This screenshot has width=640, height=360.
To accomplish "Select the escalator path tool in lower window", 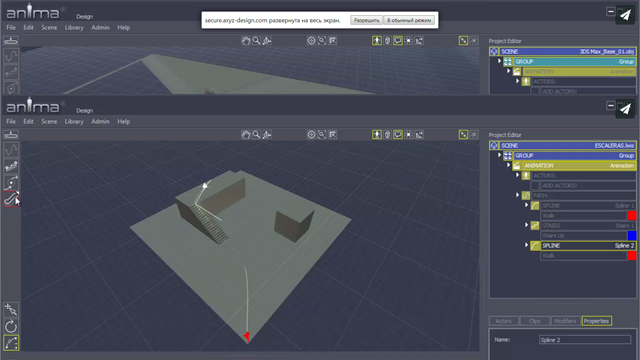I will tap(11, 199).
